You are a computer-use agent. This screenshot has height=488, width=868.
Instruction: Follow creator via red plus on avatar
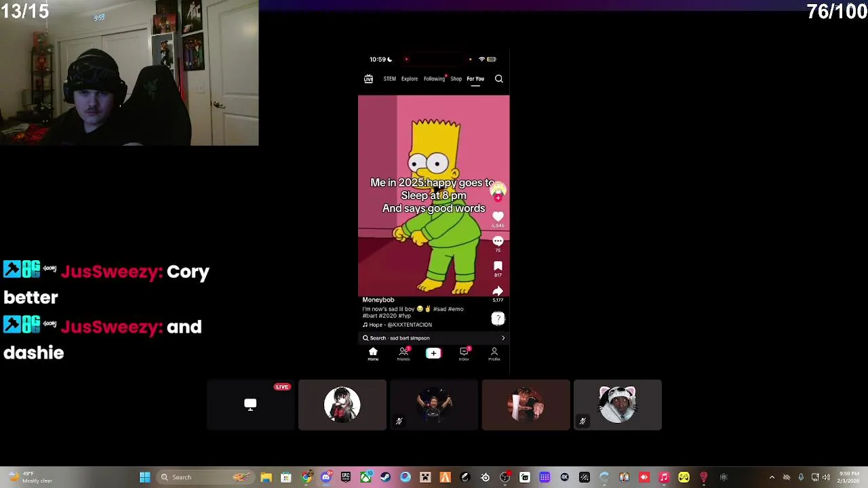[x=498, y=198]
